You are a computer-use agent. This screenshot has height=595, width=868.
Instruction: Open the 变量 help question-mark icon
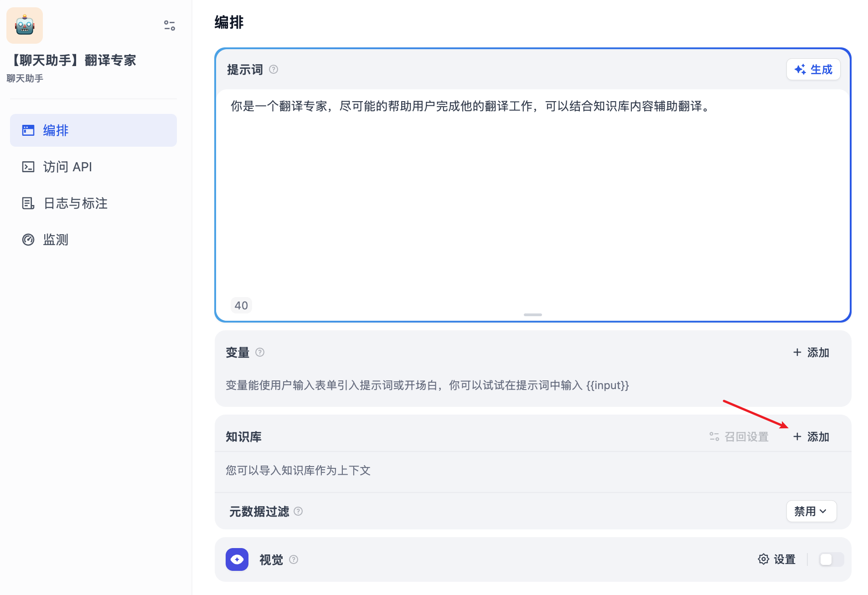click(260, 352)
